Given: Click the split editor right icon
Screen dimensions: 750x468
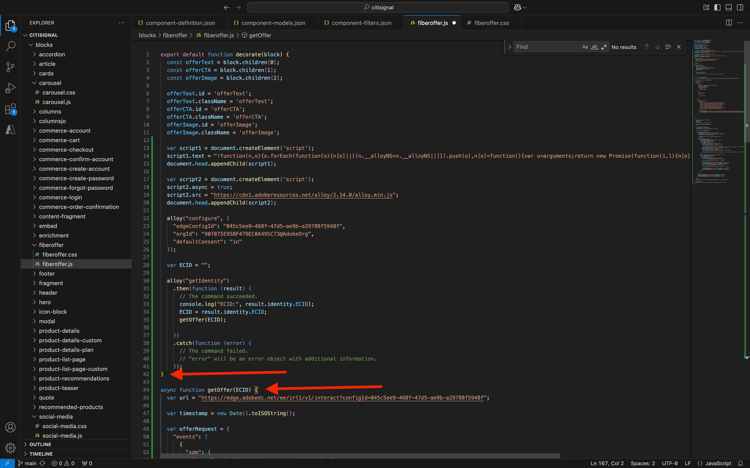Looking at the screenshot, I should [x=729, y=22].
